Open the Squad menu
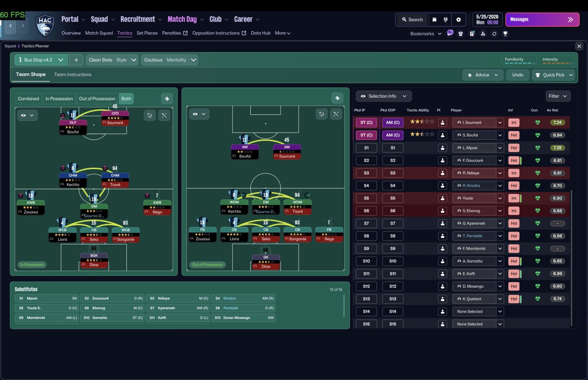Viewport: 588px width, 380px height. 102,19
